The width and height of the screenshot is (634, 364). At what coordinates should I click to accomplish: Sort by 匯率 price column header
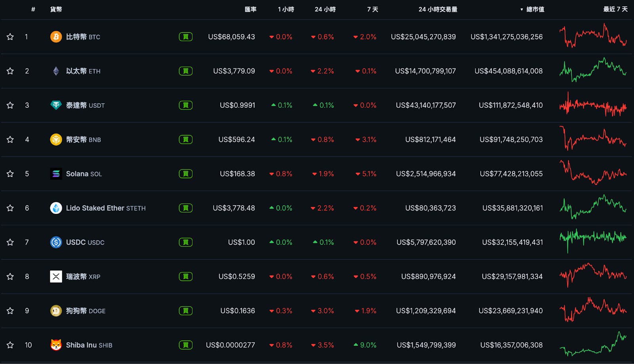[x=250, y=10]
